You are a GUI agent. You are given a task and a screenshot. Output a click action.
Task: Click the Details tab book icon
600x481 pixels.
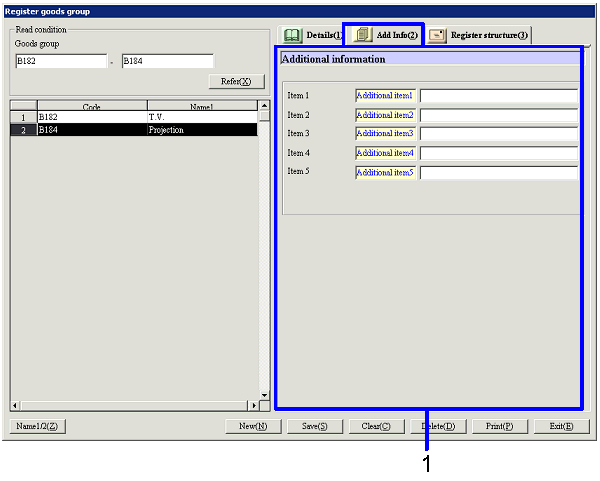(292, 35)
